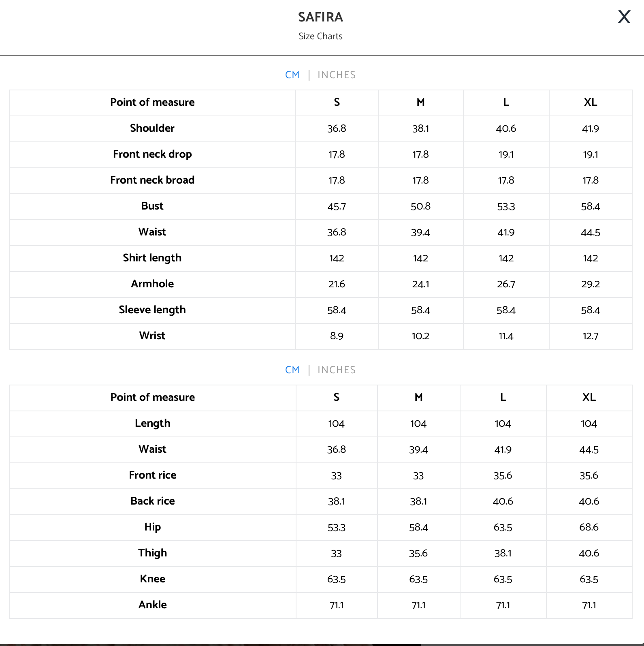The width and height of the screenshot is (644, 646).
Task: Click the Front rice row label
Action: pos(153,475)
